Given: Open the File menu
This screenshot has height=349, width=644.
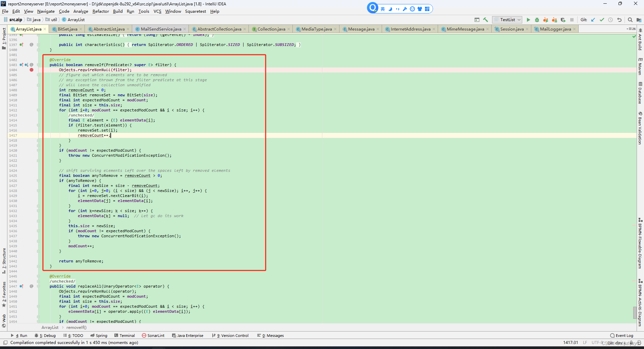Looking at the screenshot, I should tap(5, 11).
